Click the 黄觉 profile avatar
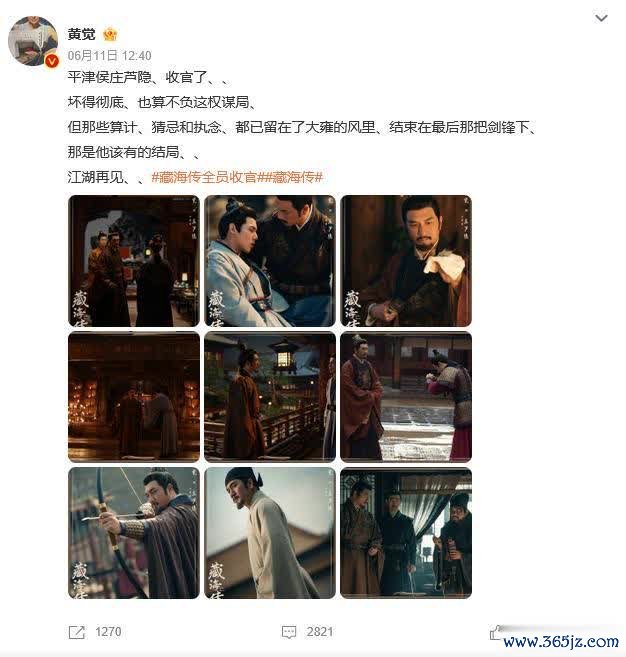This screenshot has height=657, width=626. coord(33,41)
